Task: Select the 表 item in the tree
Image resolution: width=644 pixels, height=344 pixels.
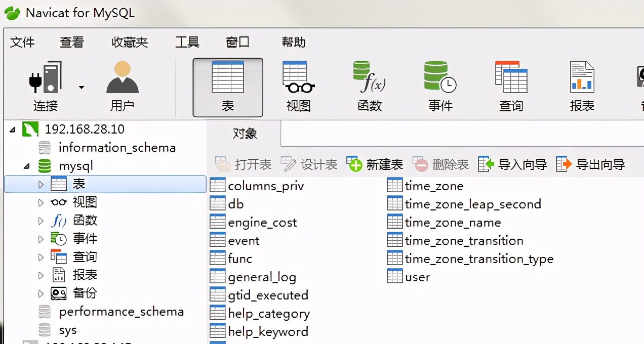Action: [78, 184]
